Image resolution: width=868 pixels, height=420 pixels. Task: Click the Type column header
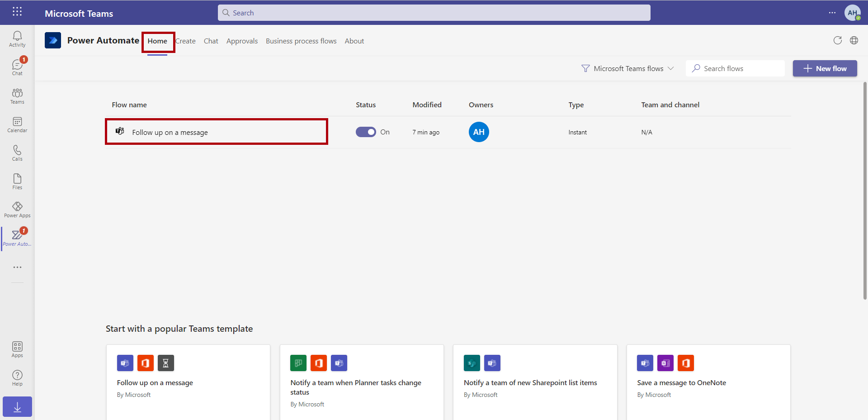pos(576,105)
